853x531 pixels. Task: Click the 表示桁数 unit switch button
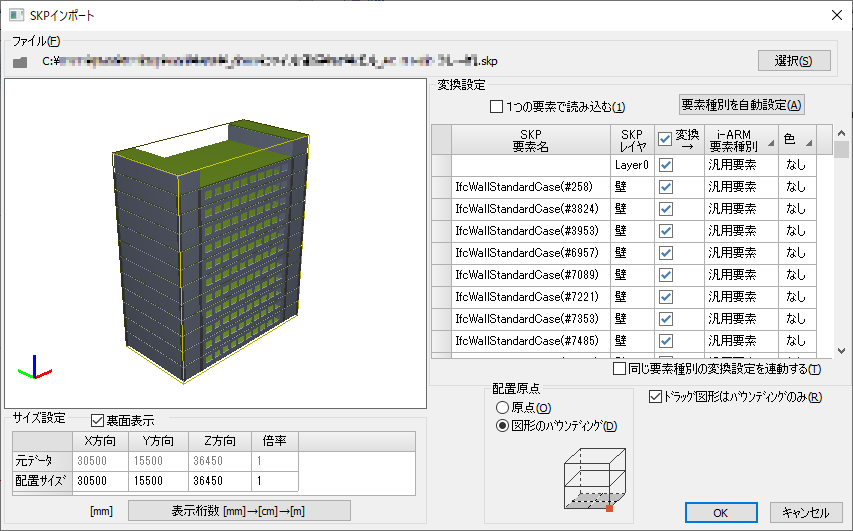[240, 511]
